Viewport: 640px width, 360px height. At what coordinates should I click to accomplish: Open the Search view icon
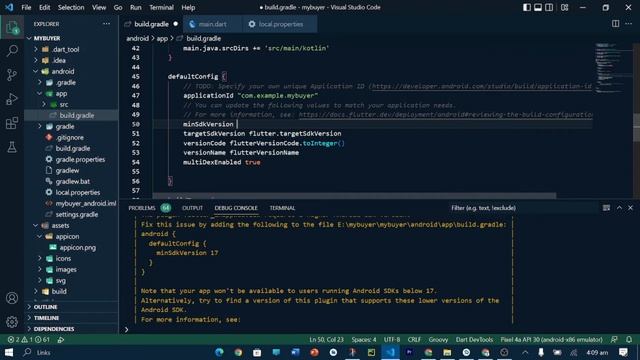[x=12, y=51]
